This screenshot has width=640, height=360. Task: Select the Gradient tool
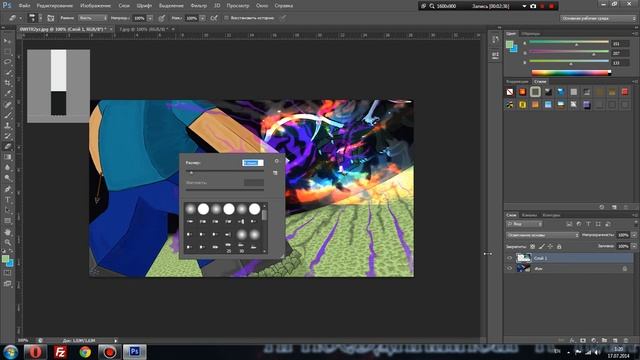pyautogui.click(x=7, y=157)
